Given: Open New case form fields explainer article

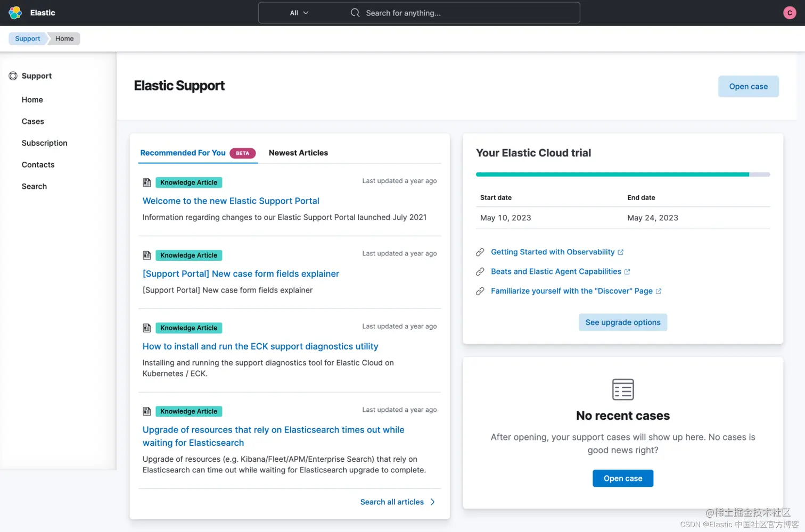Looking at the screenshot, I should pos(241,274).
